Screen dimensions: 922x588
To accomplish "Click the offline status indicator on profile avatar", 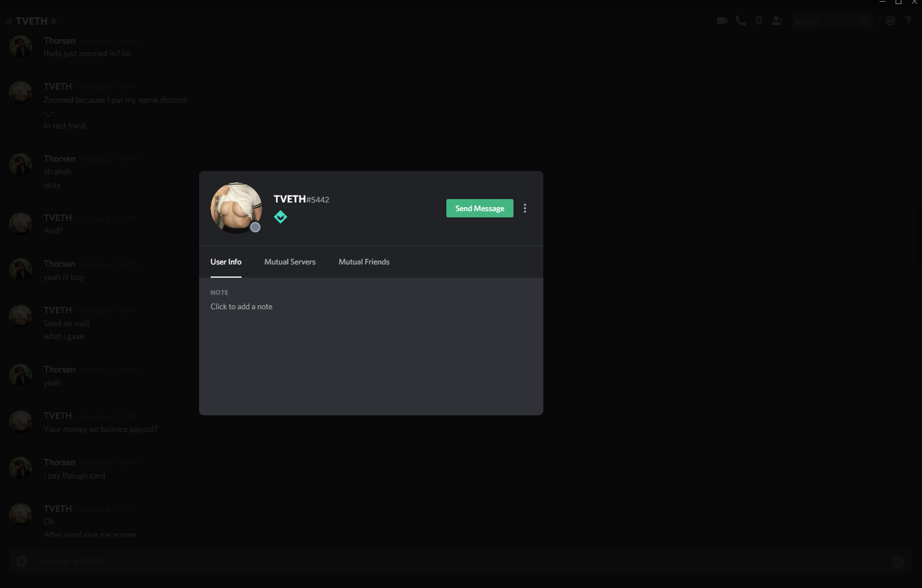I will pos(255,227).
